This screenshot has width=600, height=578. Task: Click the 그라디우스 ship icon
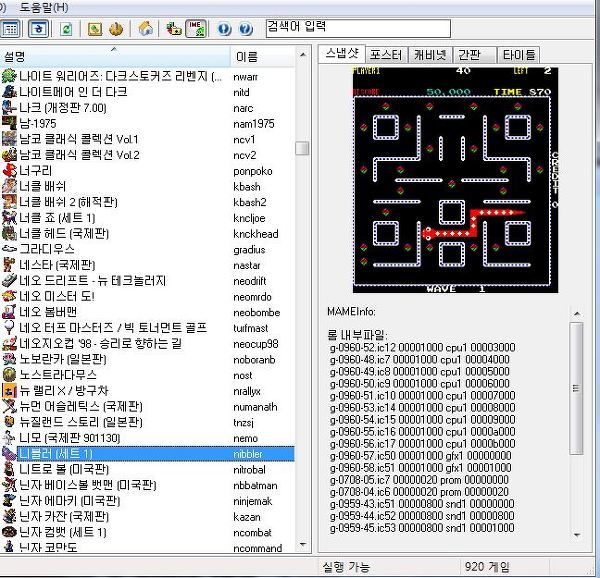9,249
